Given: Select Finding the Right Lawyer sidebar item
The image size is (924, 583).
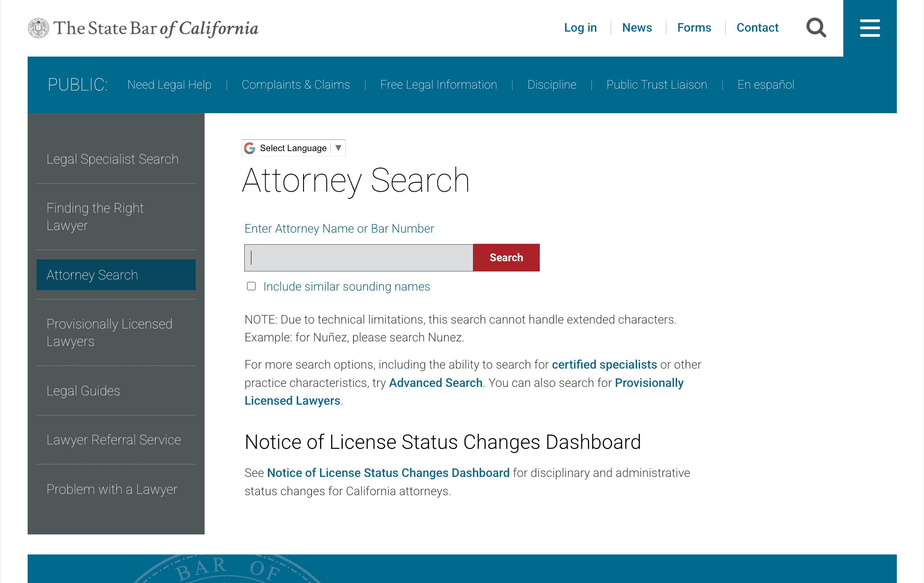Looking at the screenshot, I should (x=95, y=217).
